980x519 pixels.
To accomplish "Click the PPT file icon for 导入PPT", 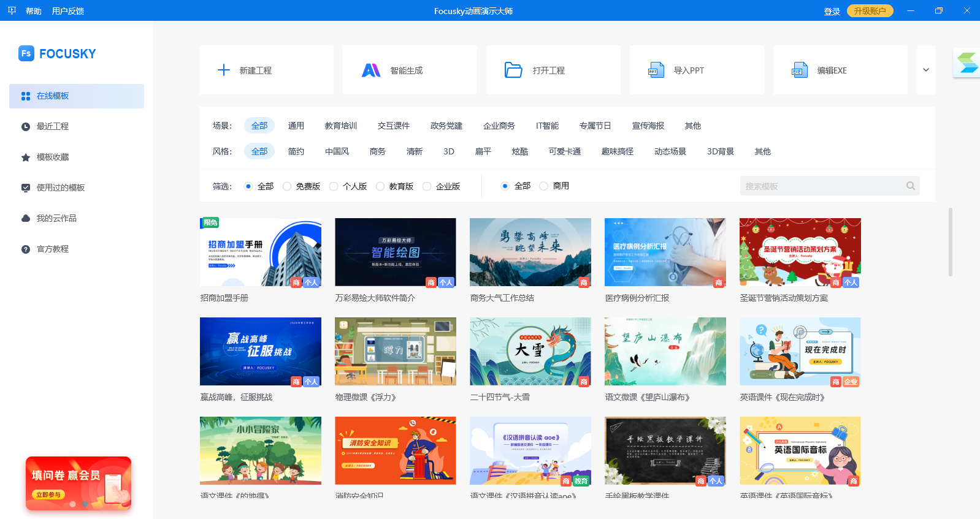I will click(x=656, y=70).
